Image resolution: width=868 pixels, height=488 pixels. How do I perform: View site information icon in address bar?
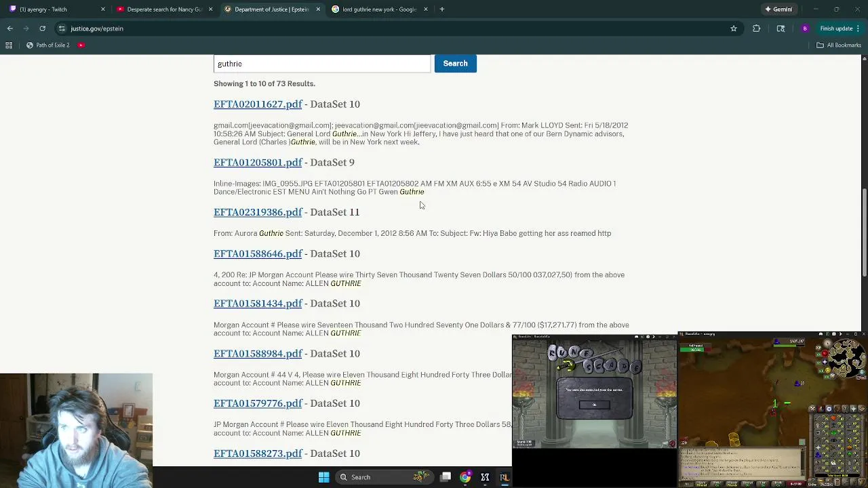coord(62,28)
